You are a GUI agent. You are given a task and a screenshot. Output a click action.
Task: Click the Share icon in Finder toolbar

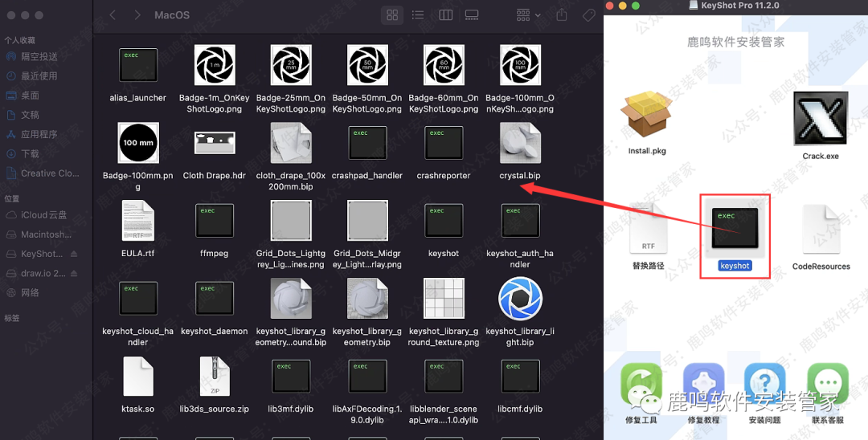pyautogui.click(x=562, y=15)
